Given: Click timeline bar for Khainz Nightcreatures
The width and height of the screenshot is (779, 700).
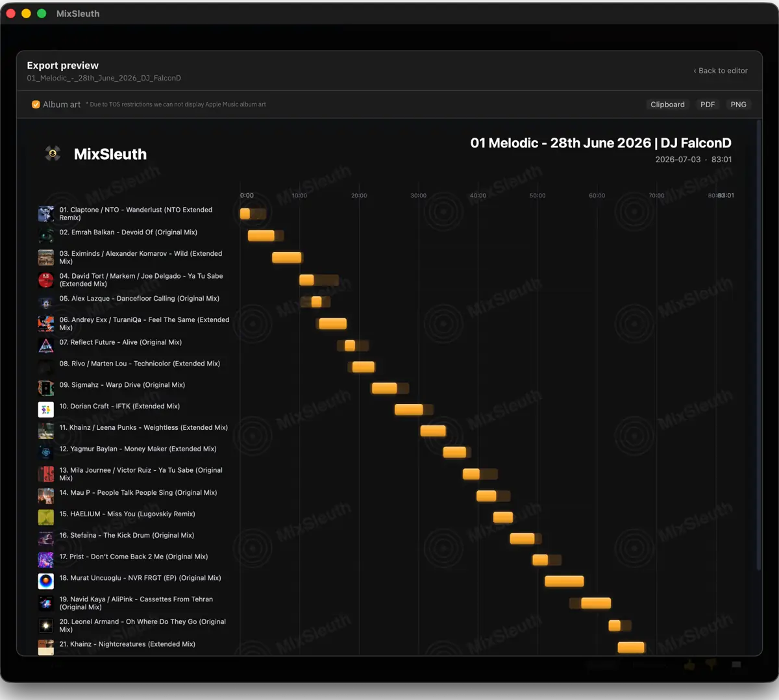Looking at the screenshot, I should pos(631,647).
